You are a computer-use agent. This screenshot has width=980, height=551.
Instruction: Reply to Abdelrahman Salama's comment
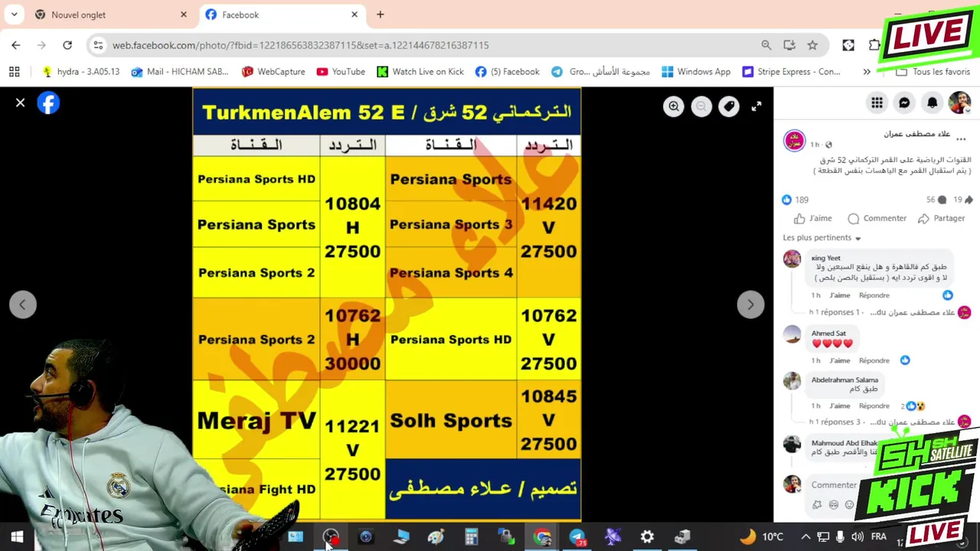coord(874,406)
